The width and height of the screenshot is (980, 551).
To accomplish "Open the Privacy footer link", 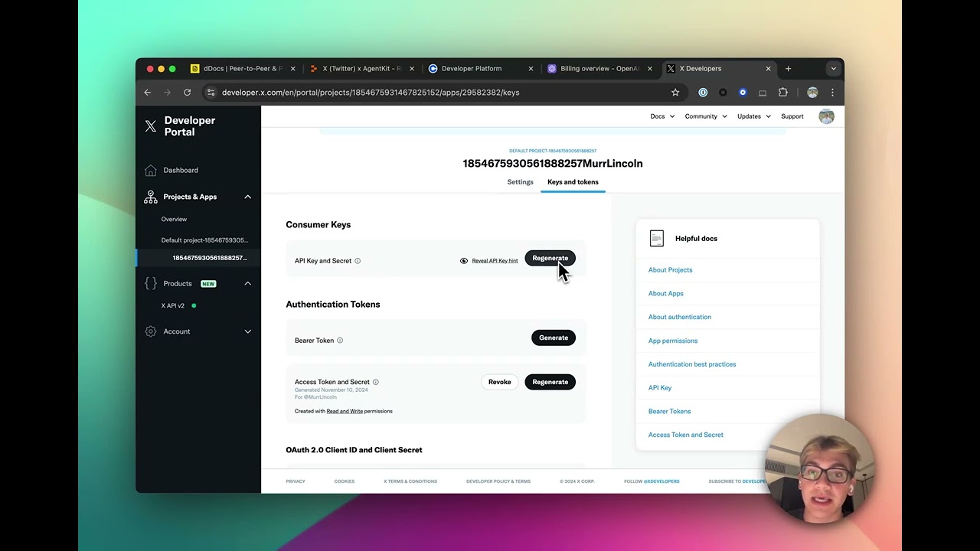I will (x=296, y=481).
